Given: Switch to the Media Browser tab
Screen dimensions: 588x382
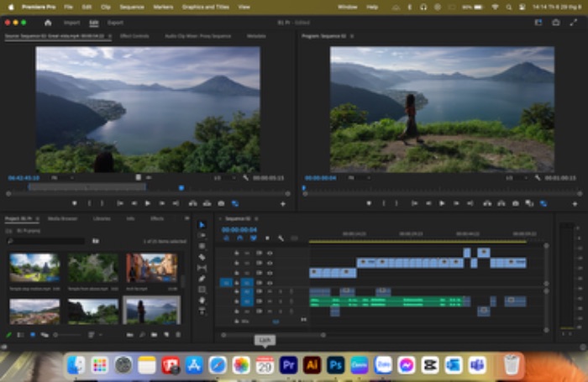Looking at the screenshot, I should 62,218.
